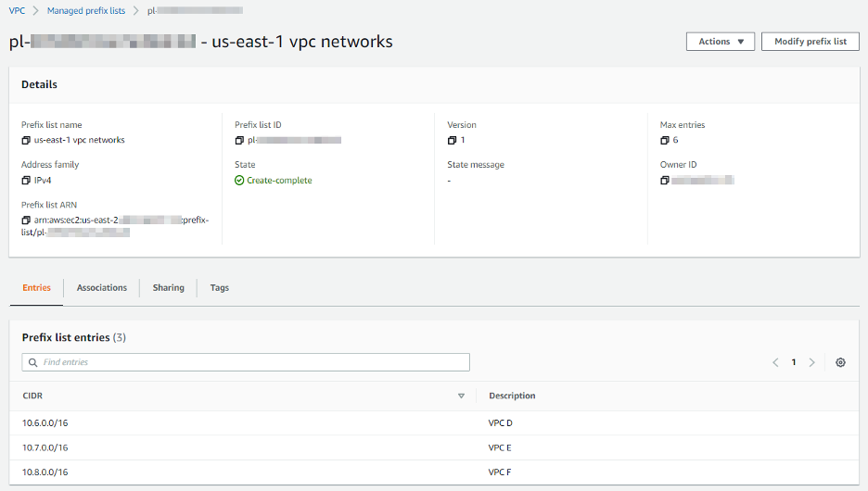This screenshot has width=868, height=491.
Task: Click Modify prefix list button
Action: click(x=810, y=42)
